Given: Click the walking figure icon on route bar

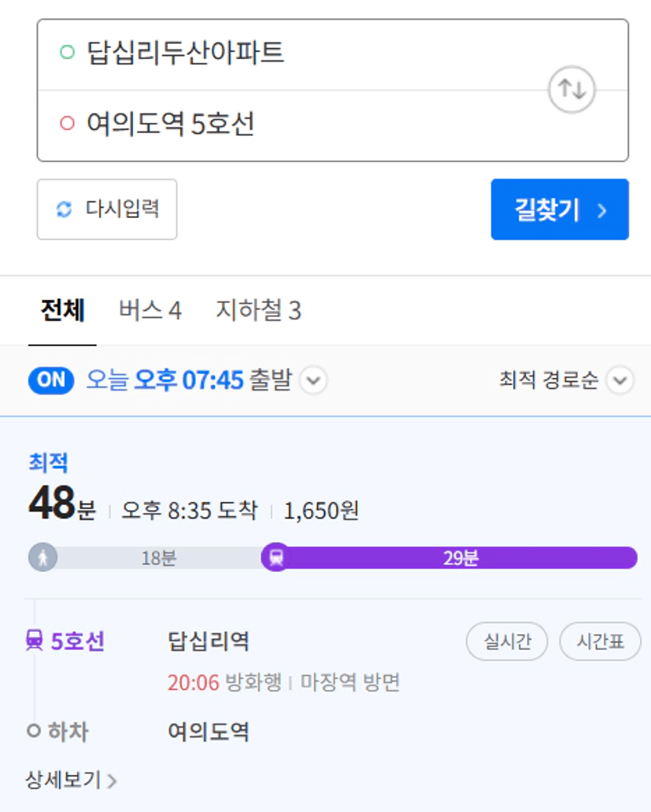Looking at the screenshot, I should [x=43, y=558].
